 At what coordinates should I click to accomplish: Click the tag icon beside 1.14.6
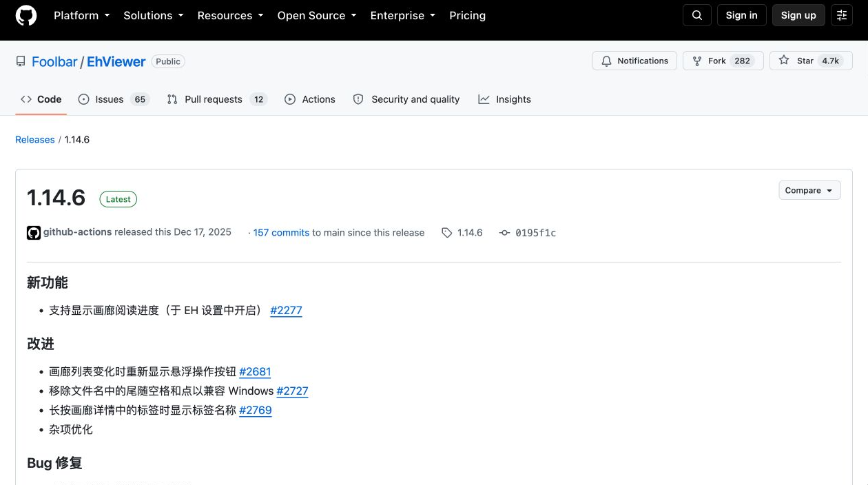(447, 233)
